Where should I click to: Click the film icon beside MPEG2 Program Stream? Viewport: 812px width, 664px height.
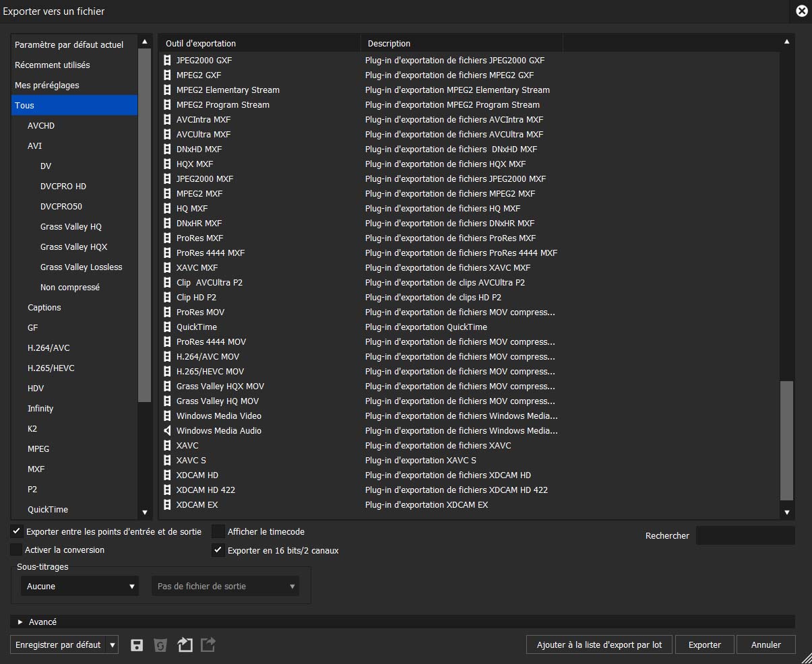click(x=167, y=104)
